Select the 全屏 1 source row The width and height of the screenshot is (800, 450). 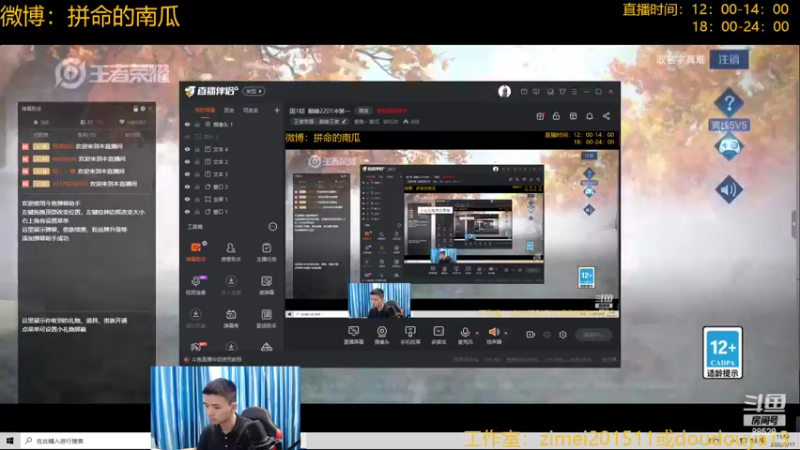tap(231, 199)
